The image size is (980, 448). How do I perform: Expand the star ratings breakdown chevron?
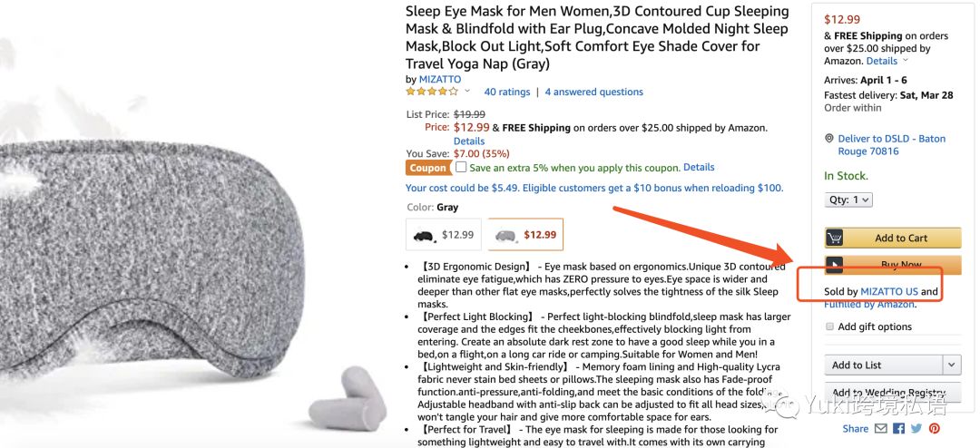pos(467,92)
